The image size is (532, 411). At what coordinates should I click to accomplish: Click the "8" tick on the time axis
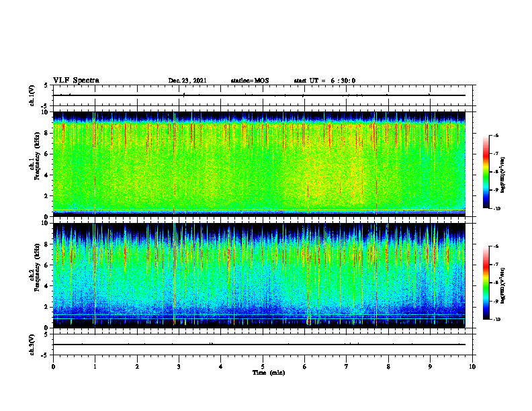388,367
